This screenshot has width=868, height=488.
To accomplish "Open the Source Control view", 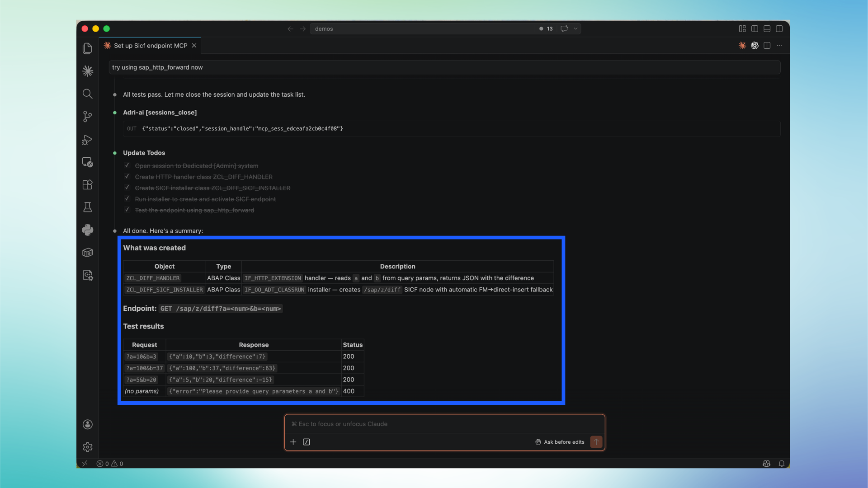I will [x=87, y=116].
